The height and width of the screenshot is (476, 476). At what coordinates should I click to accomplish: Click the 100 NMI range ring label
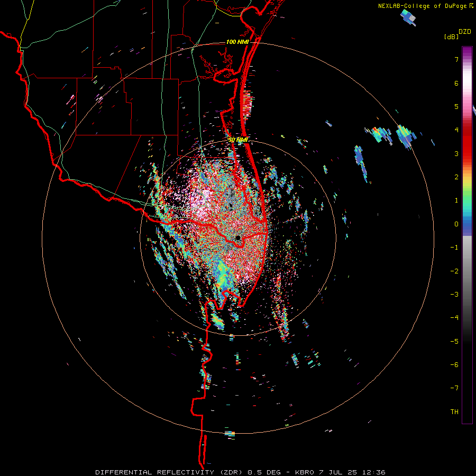(x=237, y=42)
